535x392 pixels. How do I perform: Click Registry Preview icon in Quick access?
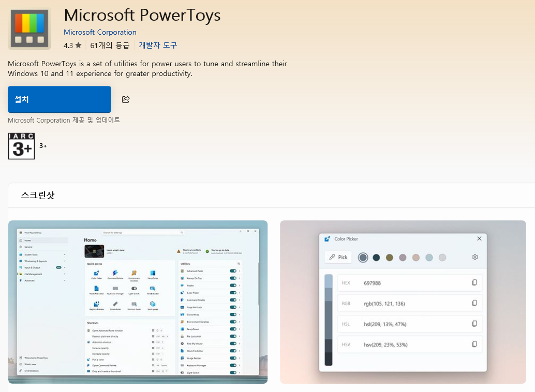coord(97,304)
